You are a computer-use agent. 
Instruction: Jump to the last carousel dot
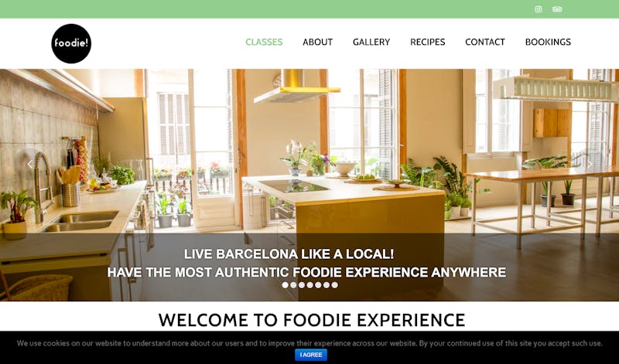[x=335, y=285]
